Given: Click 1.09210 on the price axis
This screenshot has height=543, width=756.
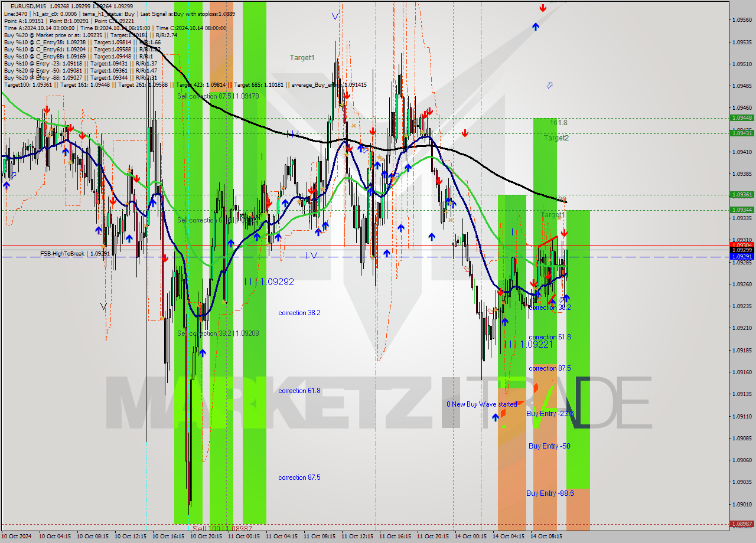Looking at the screenshot, I should tap(742, 328).
